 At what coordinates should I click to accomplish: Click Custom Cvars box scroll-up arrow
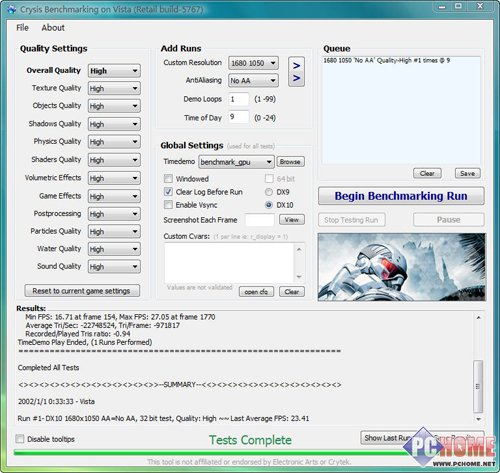point(299,249)
